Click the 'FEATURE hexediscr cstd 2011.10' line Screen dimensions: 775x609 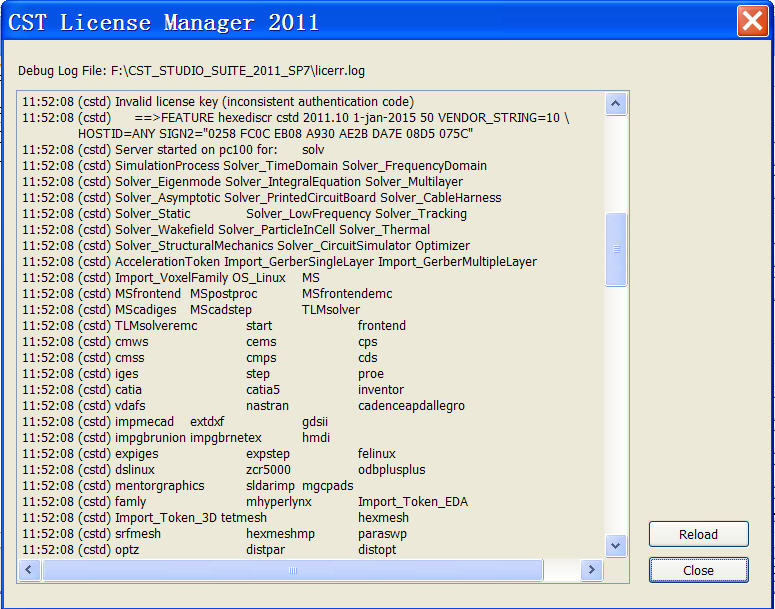296,118
